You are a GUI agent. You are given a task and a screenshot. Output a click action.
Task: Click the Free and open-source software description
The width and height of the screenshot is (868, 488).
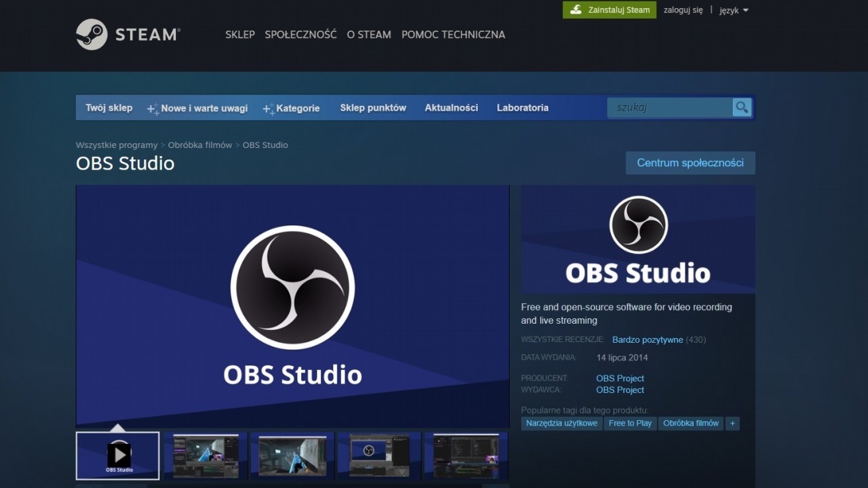[x=627, y=314]
